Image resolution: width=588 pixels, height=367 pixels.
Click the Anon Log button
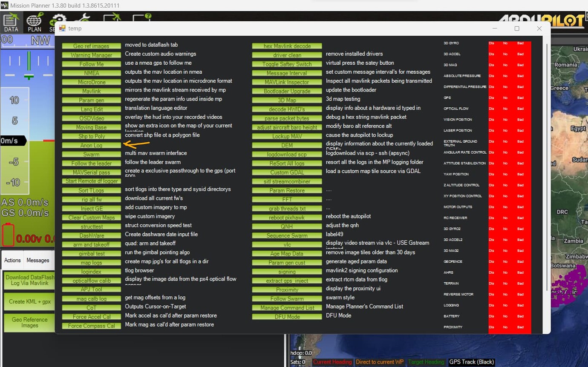(91, 146)
